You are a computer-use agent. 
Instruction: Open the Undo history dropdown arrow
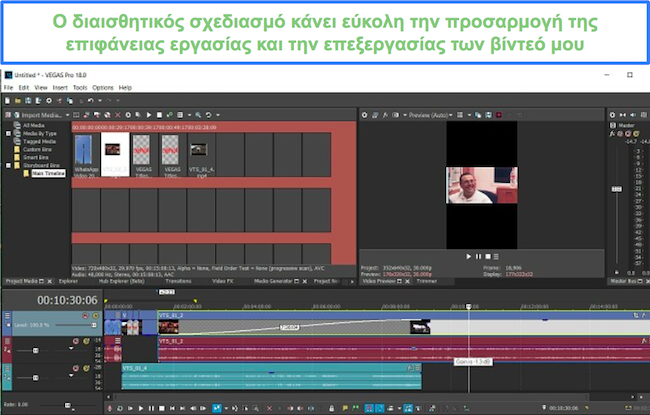[x=99, y=101]
